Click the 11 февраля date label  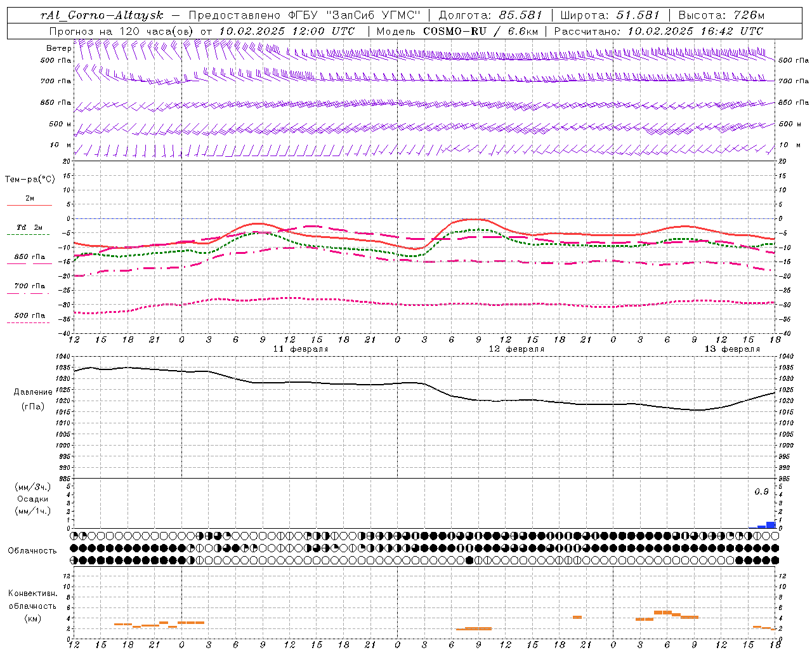(x=301, y=349)
